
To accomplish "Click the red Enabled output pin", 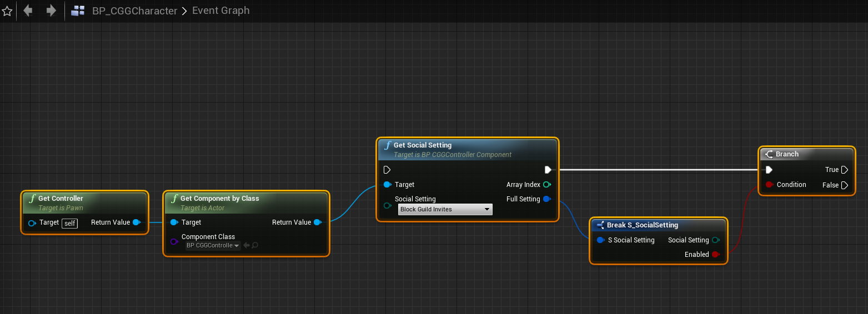I will pyautogui.click(x=715, y=255).
